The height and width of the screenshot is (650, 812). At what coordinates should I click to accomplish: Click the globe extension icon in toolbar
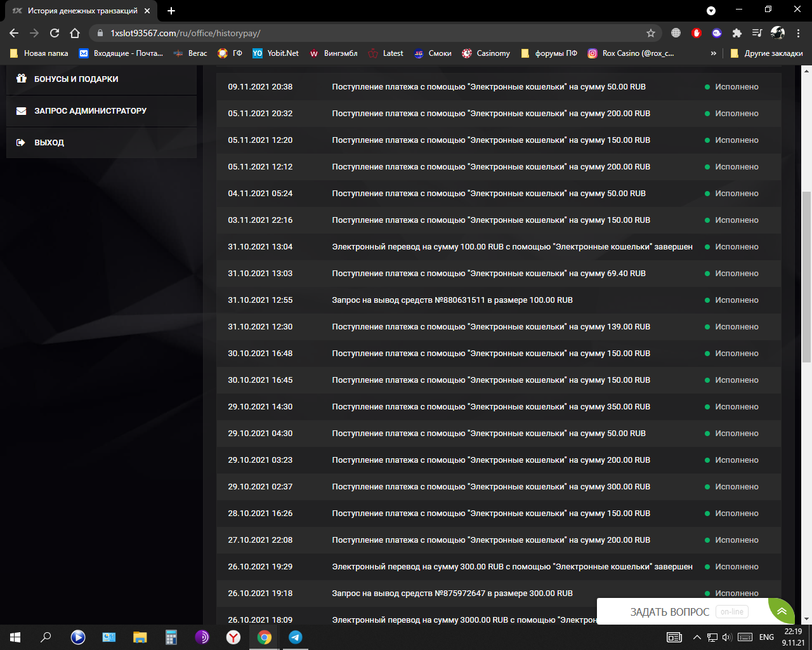(x=676, y=33)
